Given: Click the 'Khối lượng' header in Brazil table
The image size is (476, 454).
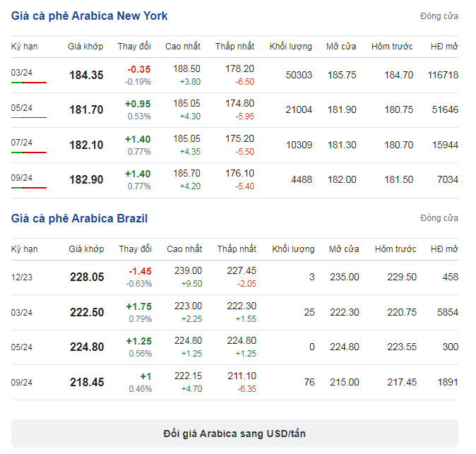Looking at the screenshot, I should pos(293,249).
